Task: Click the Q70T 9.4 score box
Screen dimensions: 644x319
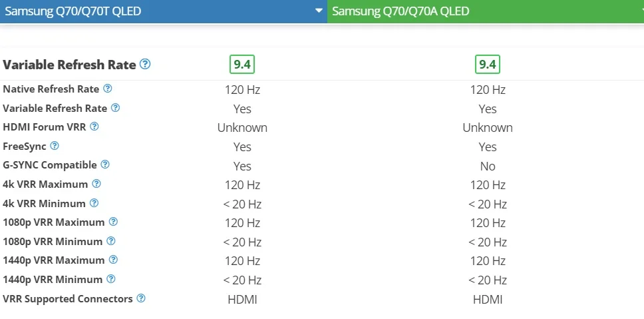Action: tap(242, 65)
